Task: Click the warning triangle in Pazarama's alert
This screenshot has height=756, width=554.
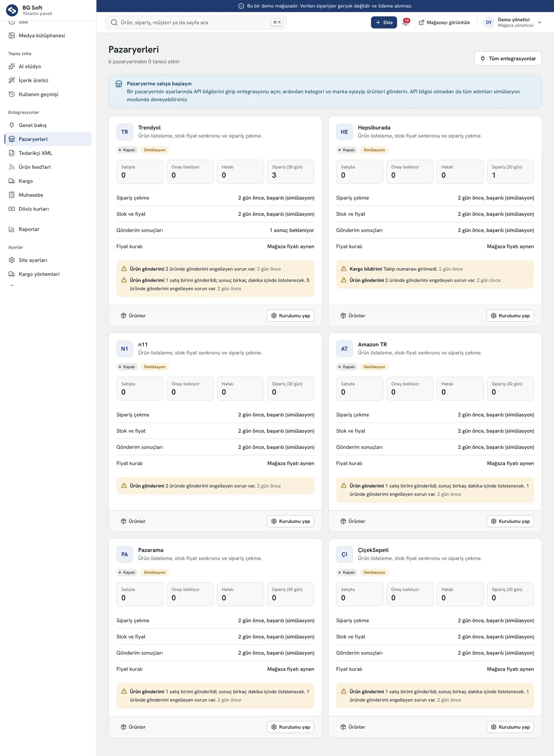Action: pos(124,691)
